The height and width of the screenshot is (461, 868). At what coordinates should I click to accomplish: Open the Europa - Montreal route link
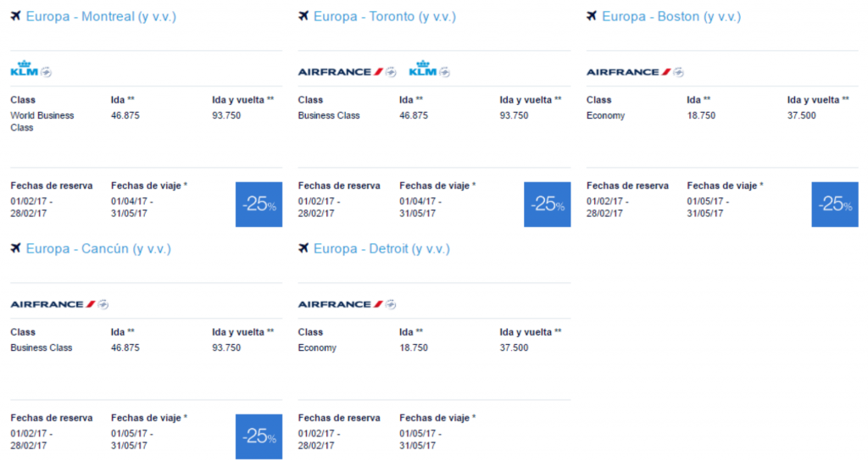click(101, 17)
